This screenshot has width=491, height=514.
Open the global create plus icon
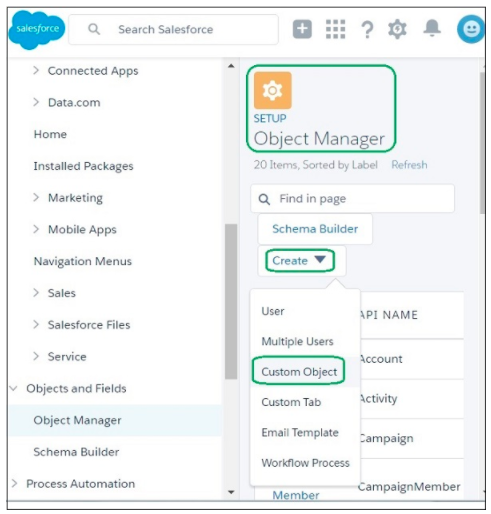(302, 29)
